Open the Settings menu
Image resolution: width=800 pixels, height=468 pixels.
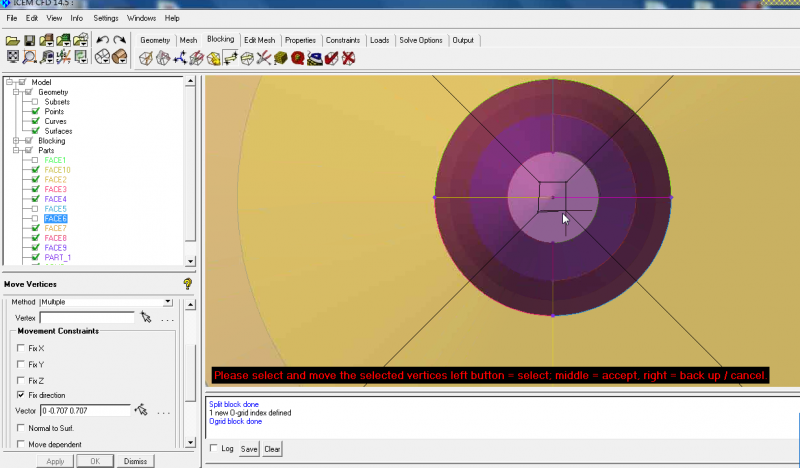click(x=105, y=18)
